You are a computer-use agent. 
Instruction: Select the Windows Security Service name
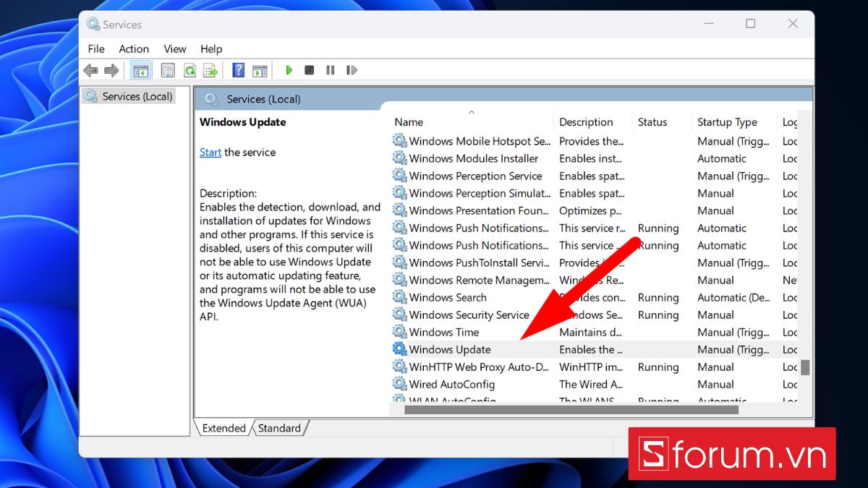tap(469, 314)
